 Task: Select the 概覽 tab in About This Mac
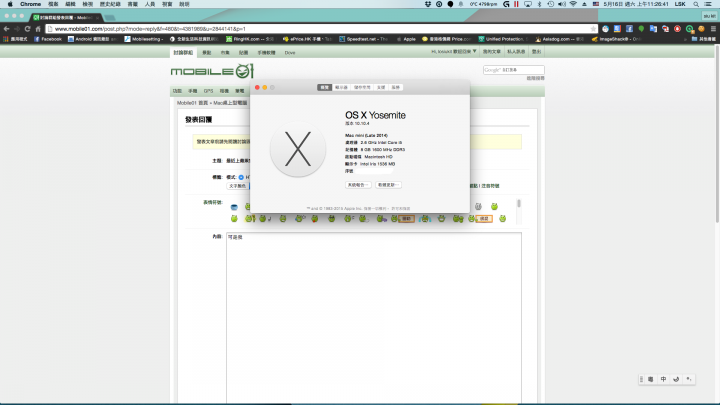pyautogui.click(x=325, y=87)
